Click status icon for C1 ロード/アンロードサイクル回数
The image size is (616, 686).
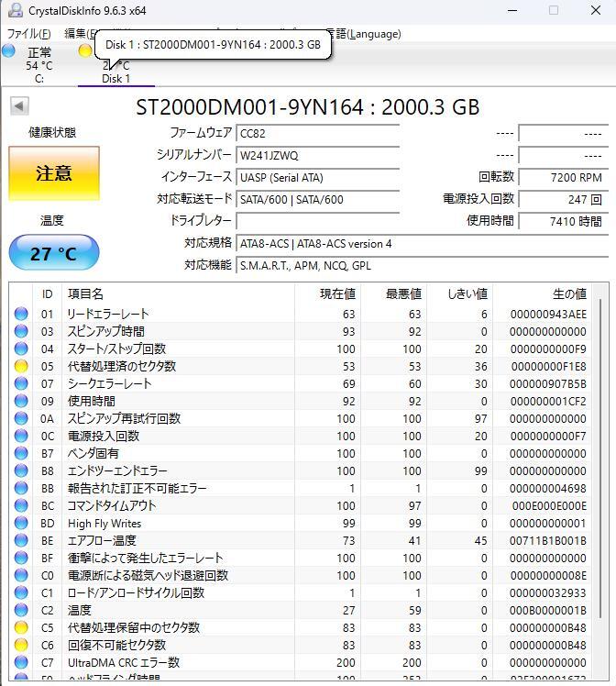coord(21,592)
